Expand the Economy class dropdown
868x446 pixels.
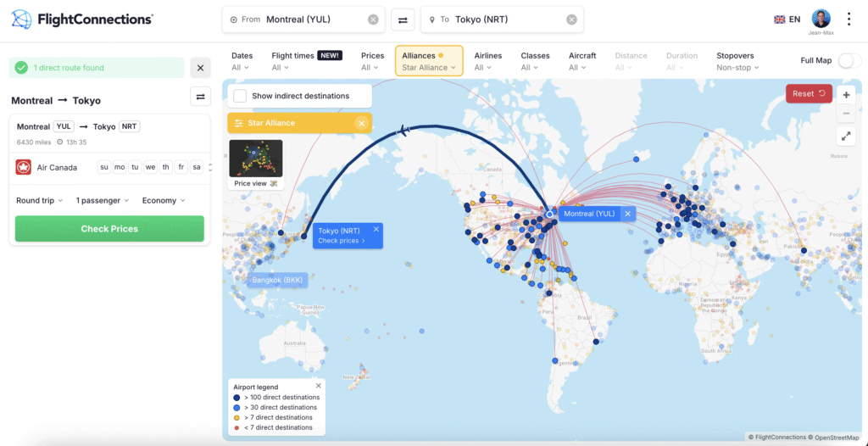coord(164,201)
